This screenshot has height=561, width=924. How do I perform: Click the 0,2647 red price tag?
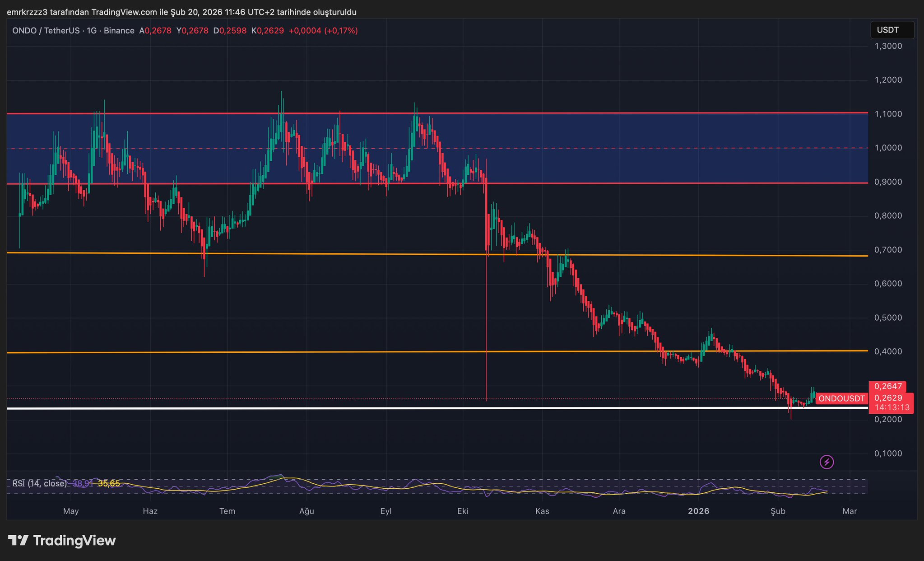887,386
